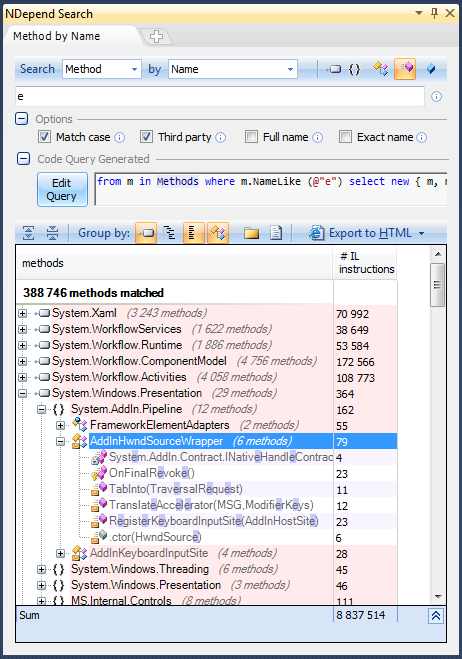Screen dimensions: 462x659
Task: Click the type search icon in top toolbar
Action: click(x=381, y=69)
